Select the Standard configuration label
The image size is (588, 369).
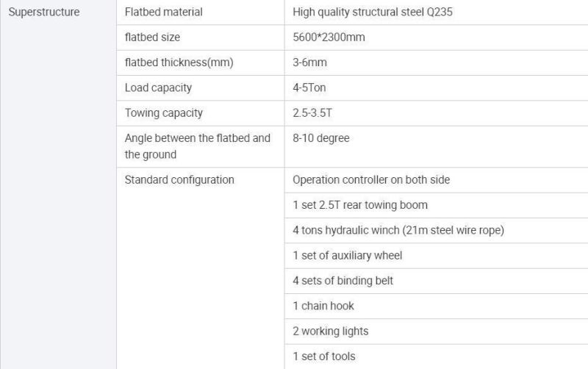point(179,180)
